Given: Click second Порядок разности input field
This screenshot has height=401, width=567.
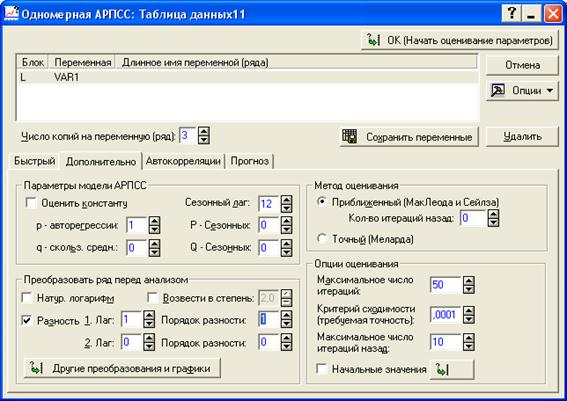Looking at the screenshot, I should pos(268,342).
